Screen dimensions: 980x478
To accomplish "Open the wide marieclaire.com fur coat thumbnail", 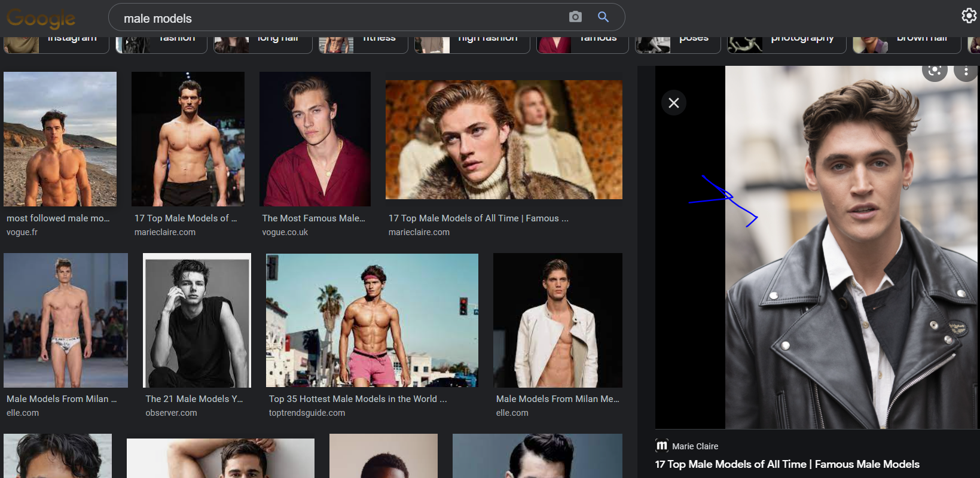I will point(504,140).
